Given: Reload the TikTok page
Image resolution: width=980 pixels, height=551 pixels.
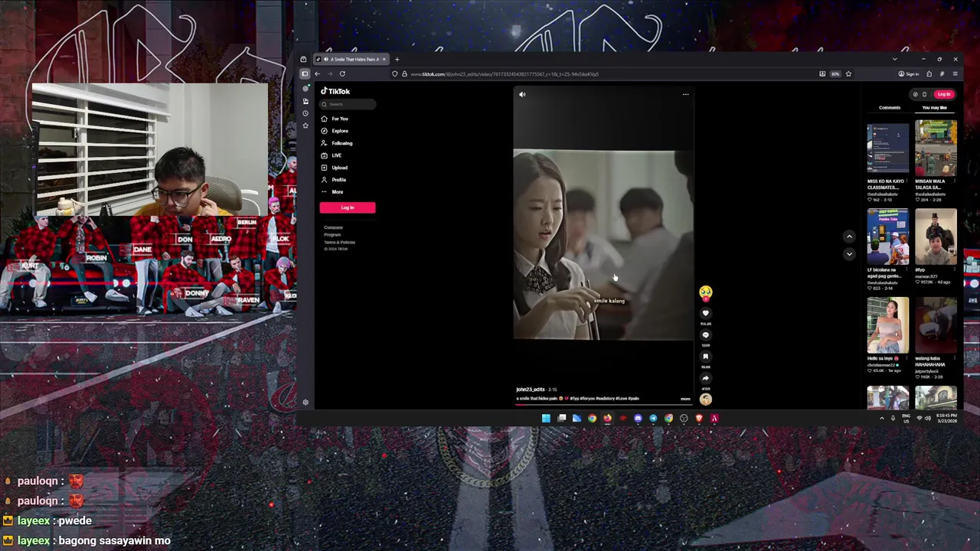Looking at the screenshot, I should click(342, 74).
